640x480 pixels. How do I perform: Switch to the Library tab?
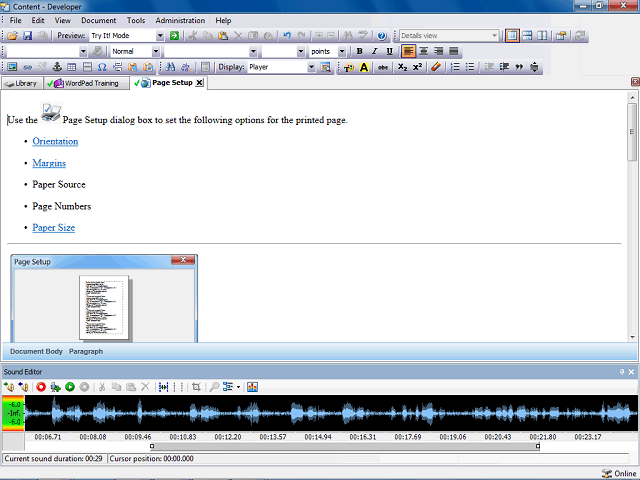[21, 83]
